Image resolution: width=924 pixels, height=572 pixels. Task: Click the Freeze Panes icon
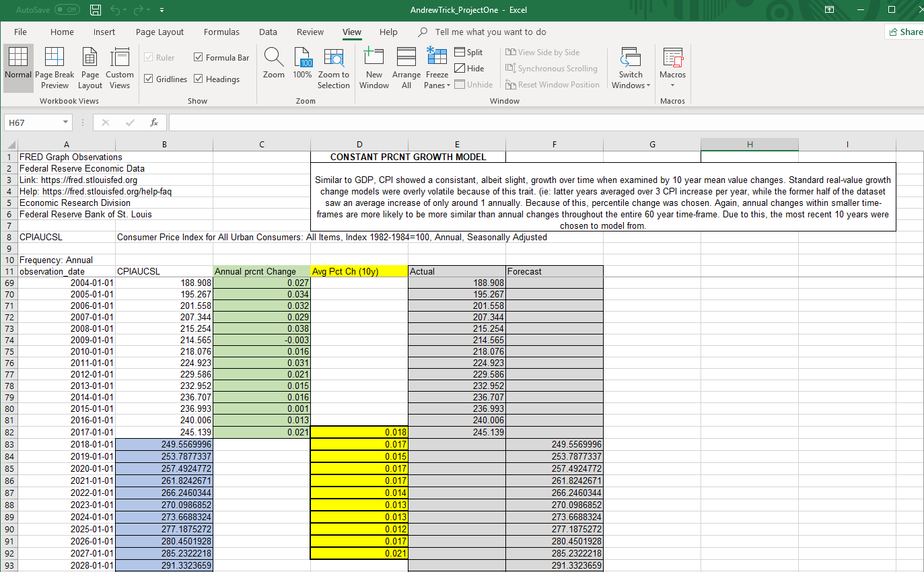(437, 58)
